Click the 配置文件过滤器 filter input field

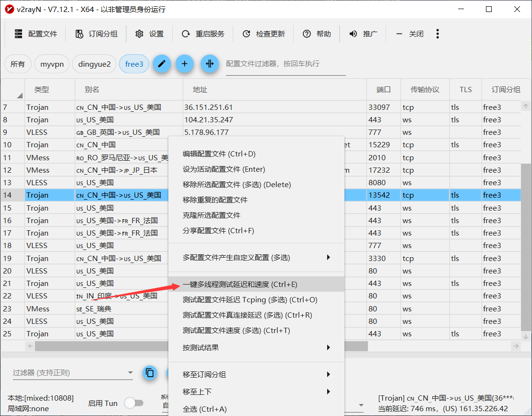285,64
